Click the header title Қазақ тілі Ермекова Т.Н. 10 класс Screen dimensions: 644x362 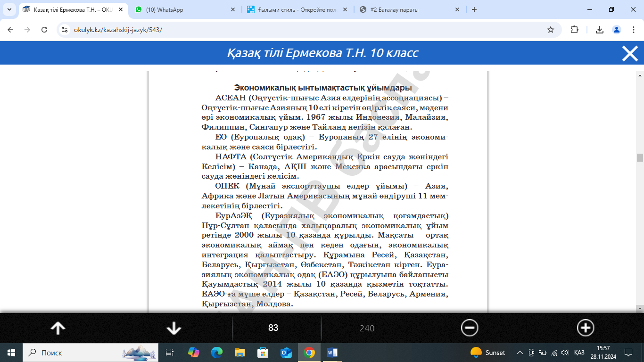click(x=322, y=53)
